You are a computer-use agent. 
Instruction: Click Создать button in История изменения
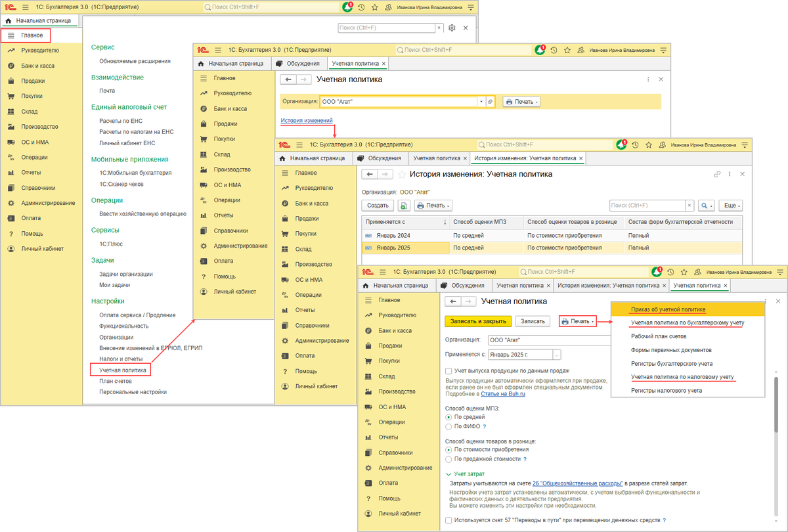coord(378,206)
